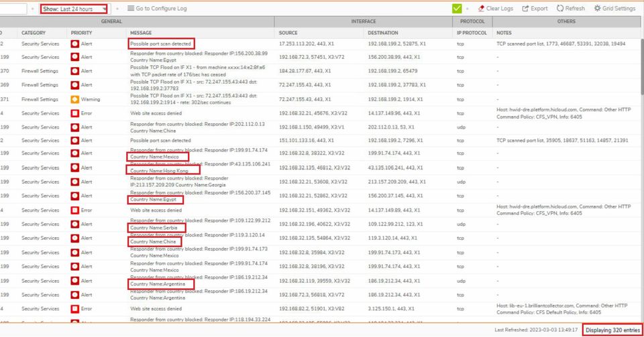Select note 'TCP scanned port list, 35905, 18637'
Viewport: 644px width, 337px height.
tap(562, 140)
